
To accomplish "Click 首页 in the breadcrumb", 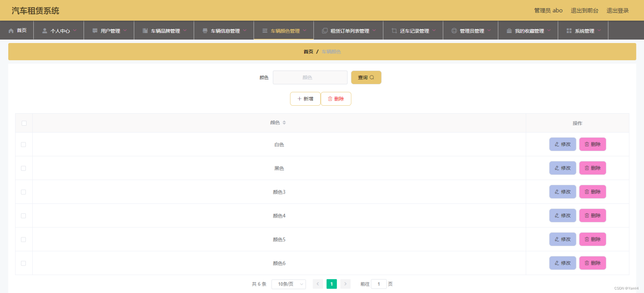I will [308, 52].
